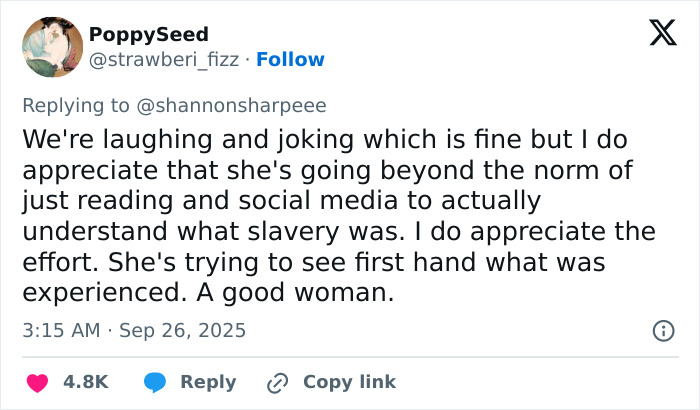This screenshot has width=700, height=410.
Task: Click the PoppySeed display name
Action: coord(147,34)
